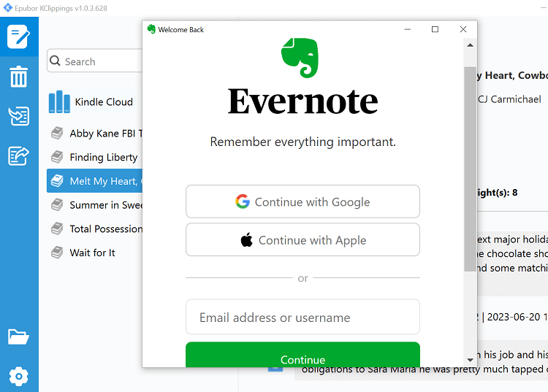548x392 pixels.
Task: Focus the Search box in KClippings
Action: coord(95,61)
